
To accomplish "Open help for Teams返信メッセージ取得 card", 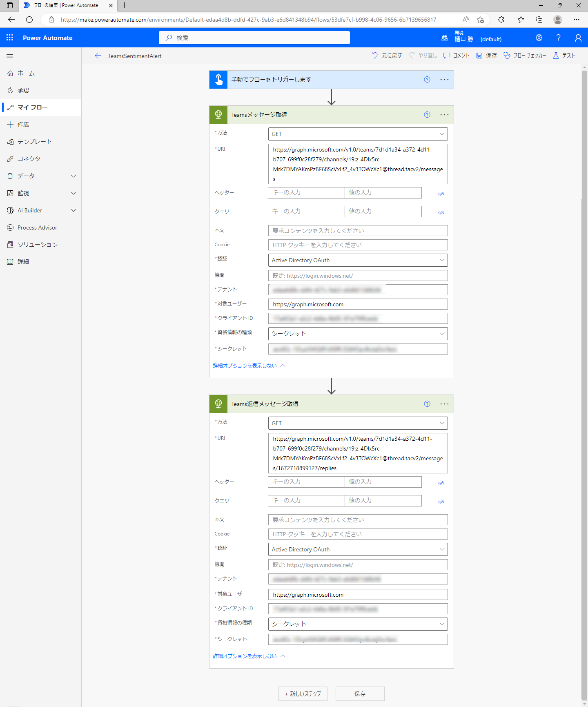I will [x=427, y=404].
